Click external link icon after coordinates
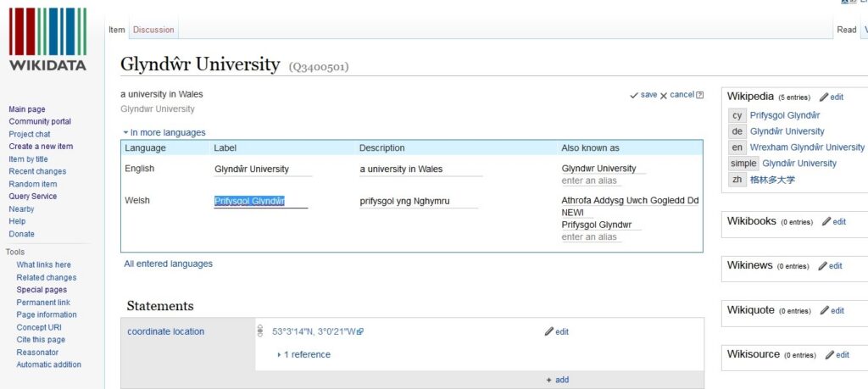This screenshot has width=868, height=389. 360,332
